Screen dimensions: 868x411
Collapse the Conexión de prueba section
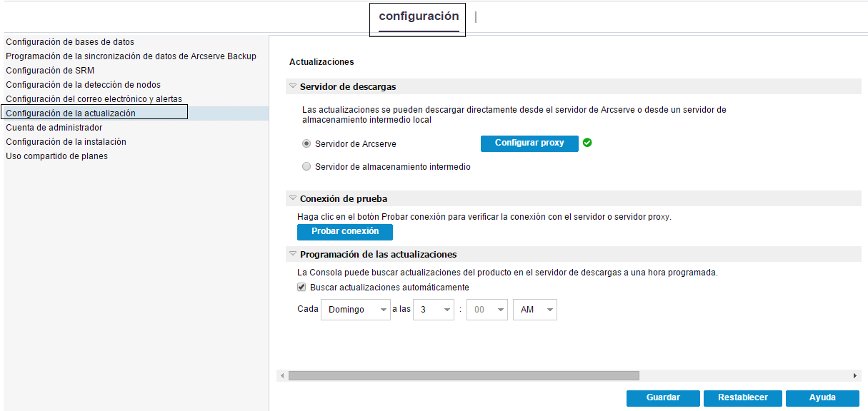click(293, 198)
